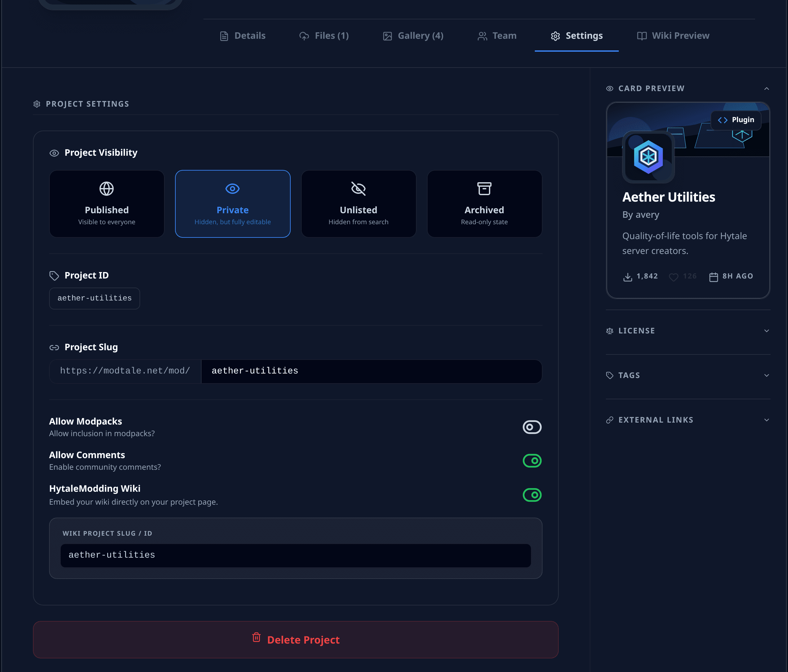The width and height of the screenshot is (788, 672).
Task: Open the Gallery (4) tab
Action: (413, 36)
